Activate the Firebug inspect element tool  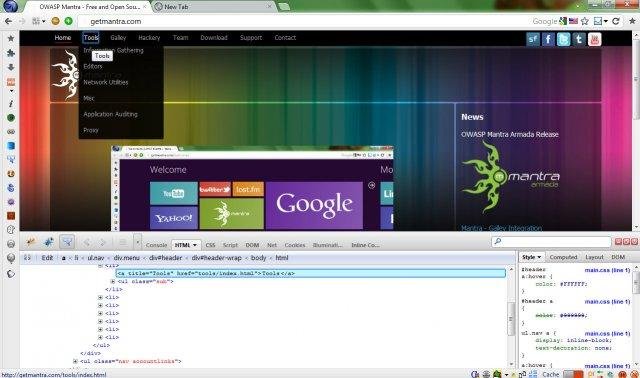67,242
